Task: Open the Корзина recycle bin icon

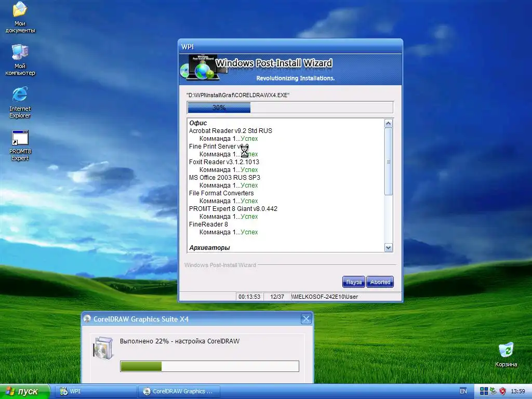Action: (506, 355)
